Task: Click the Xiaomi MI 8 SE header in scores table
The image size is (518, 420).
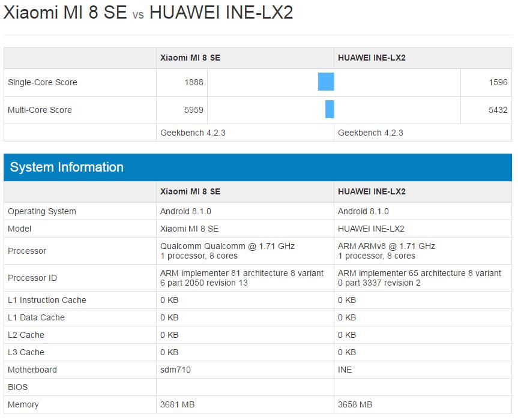Action: click(190, 58)
